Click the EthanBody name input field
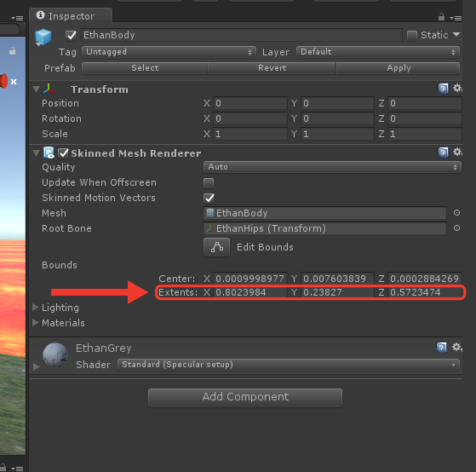 pyautogui.click(x=242, y=35)
